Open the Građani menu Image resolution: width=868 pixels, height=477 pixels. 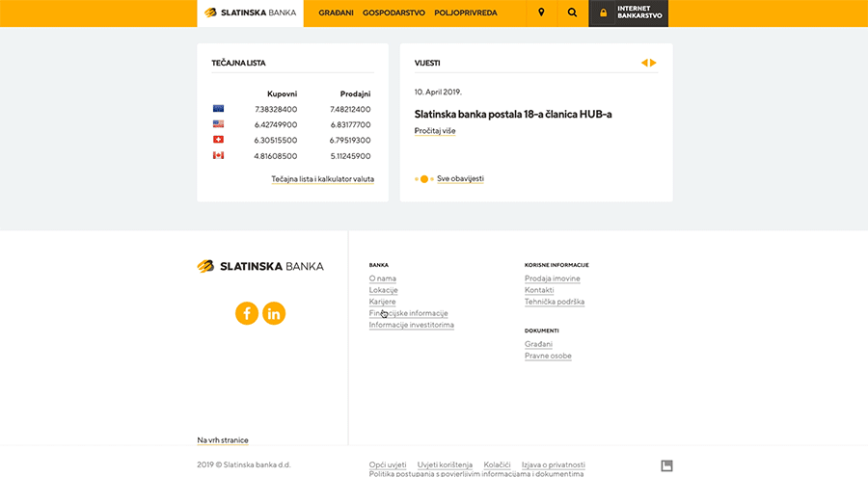(336, 13)
